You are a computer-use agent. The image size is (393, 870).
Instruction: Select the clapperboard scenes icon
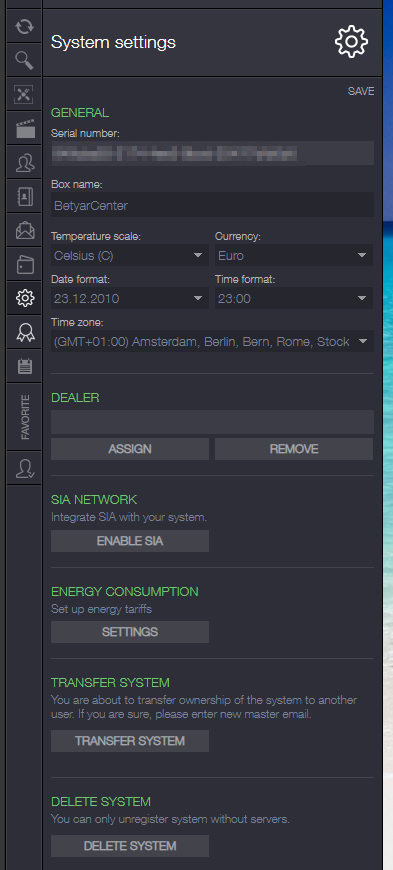[24, 128]
